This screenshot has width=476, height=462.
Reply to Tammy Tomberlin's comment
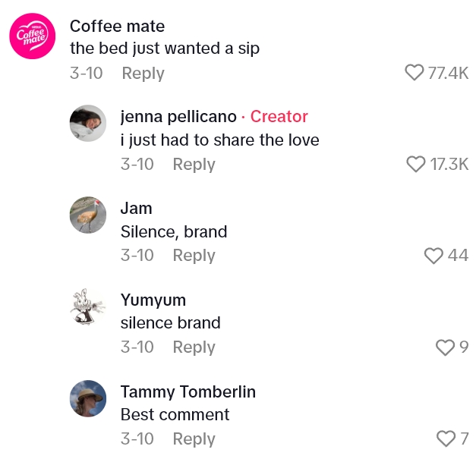194,439
